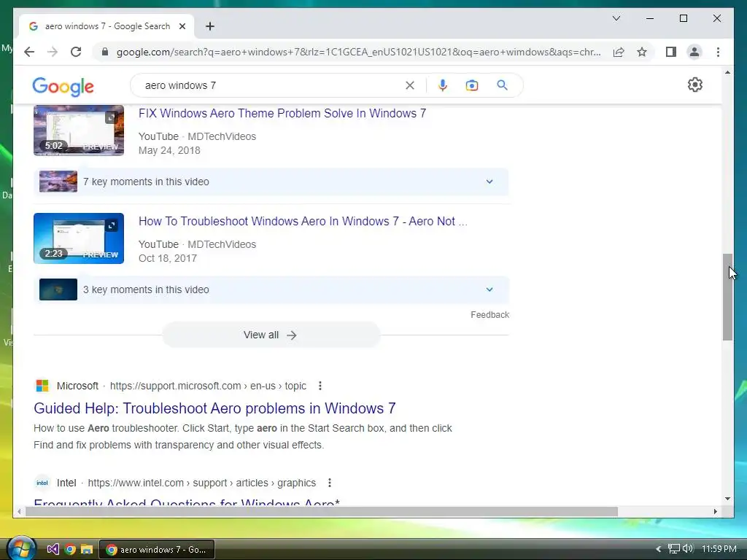Open the Chrome profile avatar
Viewport: 747px width, 560px height.
pyautogui.click(x=694, y=52)
